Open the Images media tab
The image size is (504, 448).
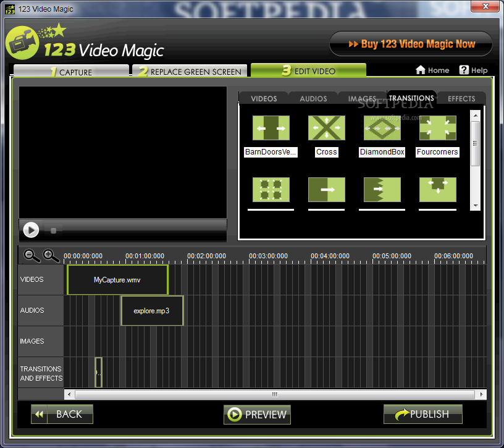tap(362, 98)
